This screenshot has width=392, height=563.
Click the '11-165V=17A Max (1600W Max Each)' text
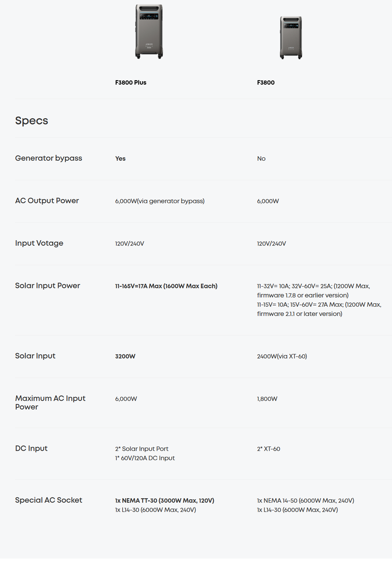166,286
